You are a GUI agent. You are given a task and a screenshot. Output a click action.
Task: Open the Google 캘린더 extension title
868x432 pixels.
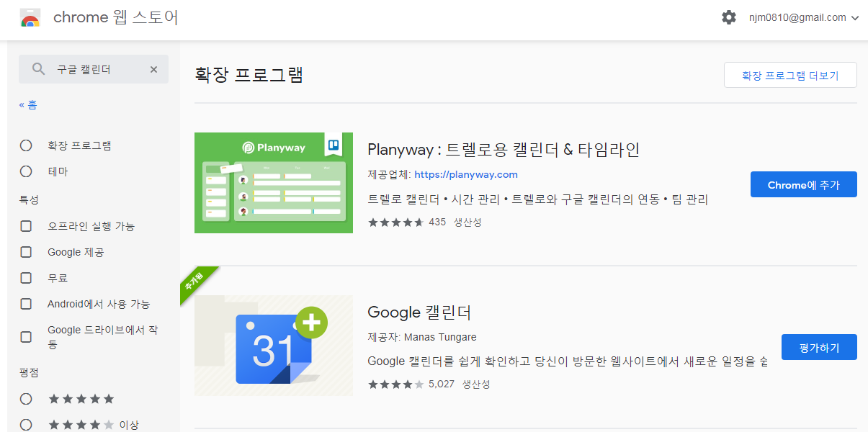tap(419, 312)
